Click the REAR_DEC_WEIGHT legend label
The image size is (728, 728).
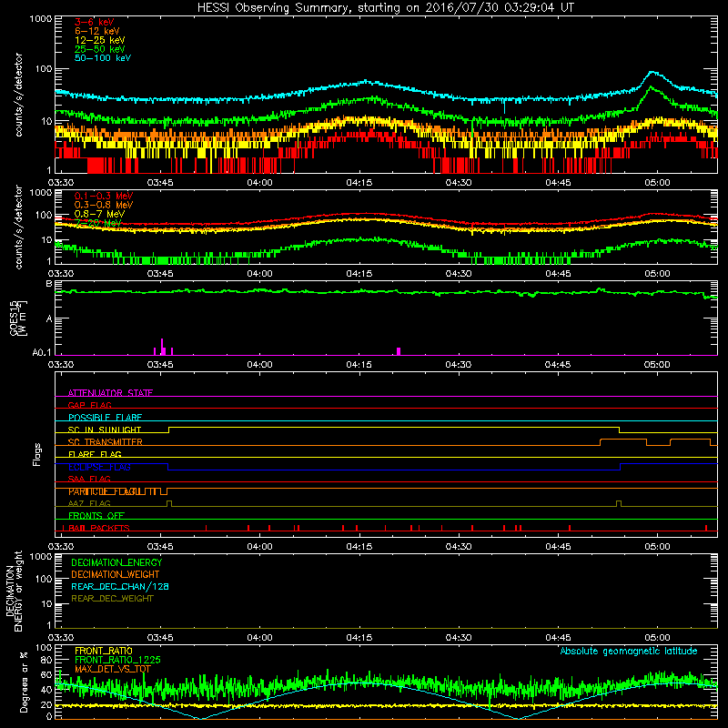pyautogui.click(x=112, y=599)
